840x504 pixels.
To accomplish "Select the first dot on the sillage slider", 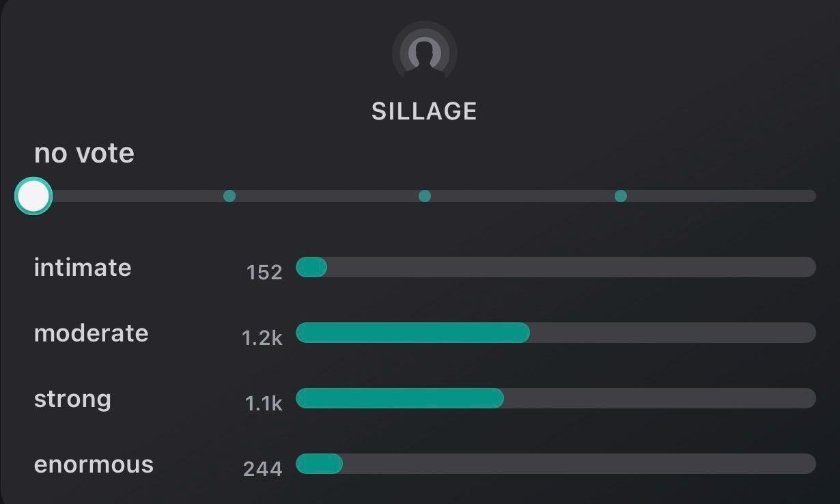I will 229,196.
